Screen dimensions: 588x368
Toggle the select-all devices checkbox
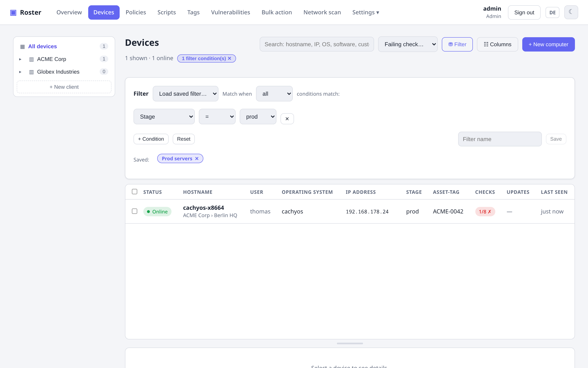pyautogui.click(x=134, y=192)
